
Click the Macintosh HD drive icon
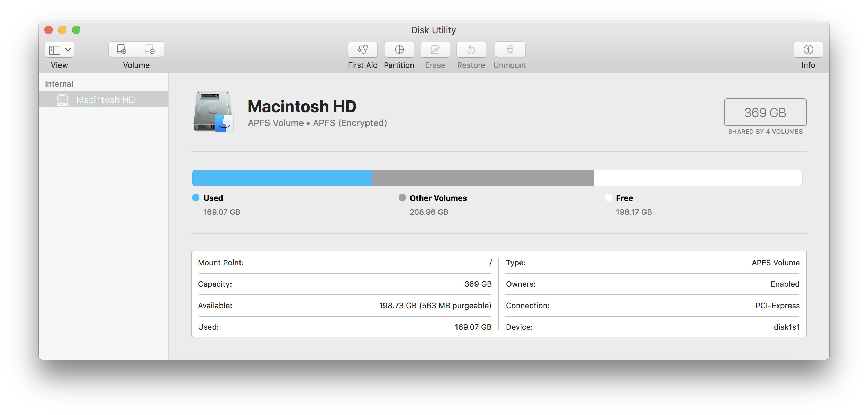tap(213, 112)
